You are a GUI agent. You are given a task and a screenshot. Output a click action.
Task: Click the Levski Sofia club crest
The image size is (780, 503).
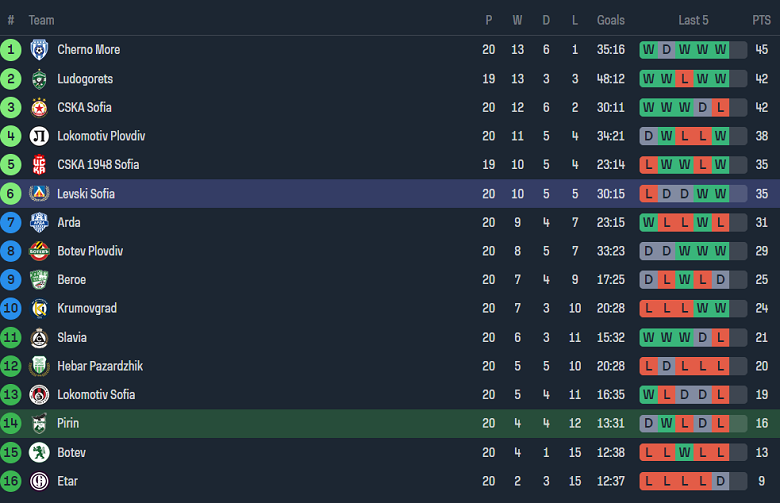39,194
